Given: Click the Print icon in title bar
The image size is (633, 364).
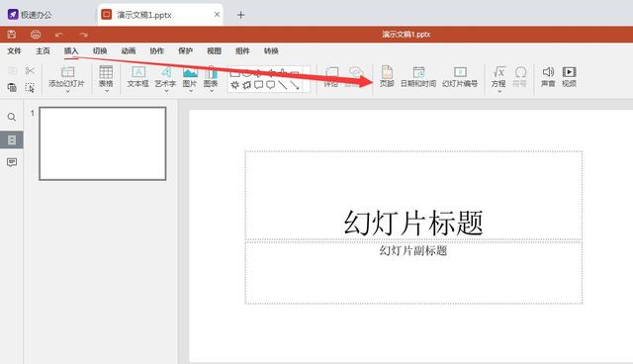Looking at the screenshot, I should (x=36, y=35).
